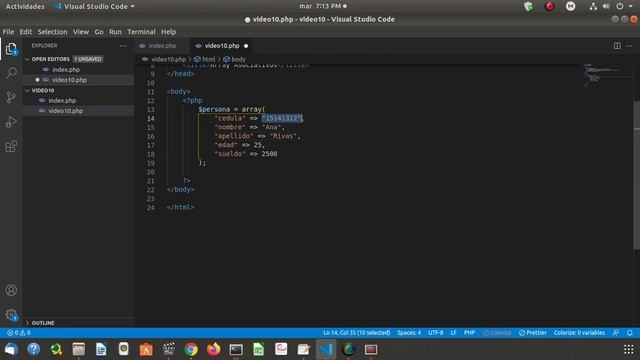The image size is (640, 360).
Task: Click the html breadcrumb segment
Action: (x=205, y=59)
